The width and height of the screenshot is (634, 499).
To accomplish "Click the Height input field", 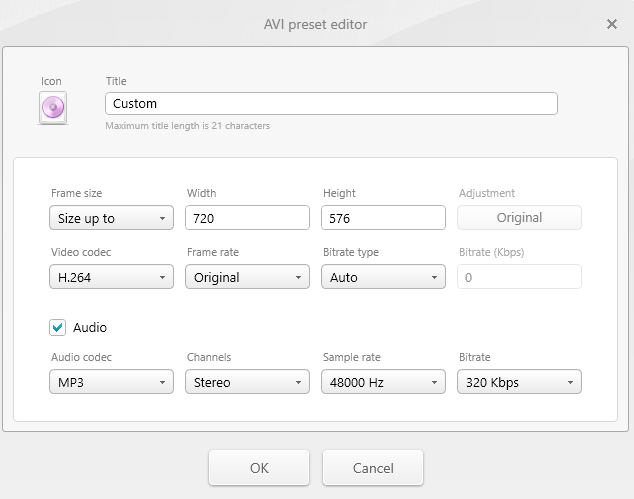I will click(383, 218).
